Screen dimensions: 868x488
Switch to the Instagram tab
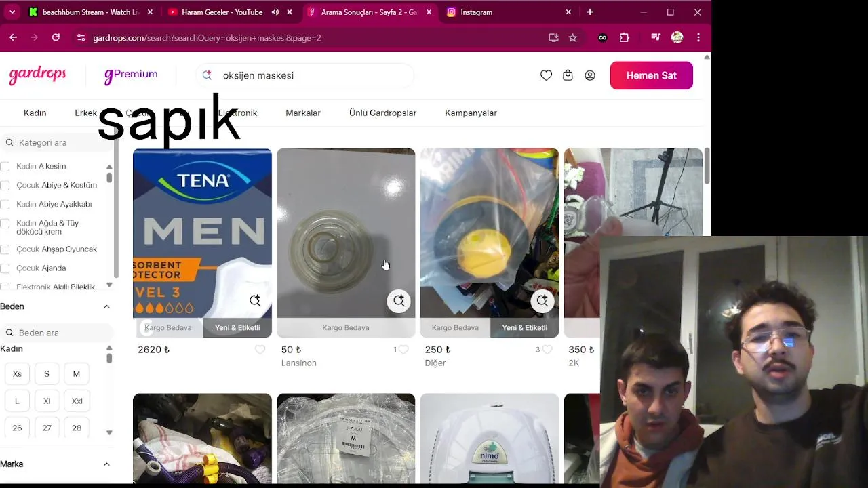[509, 12]
